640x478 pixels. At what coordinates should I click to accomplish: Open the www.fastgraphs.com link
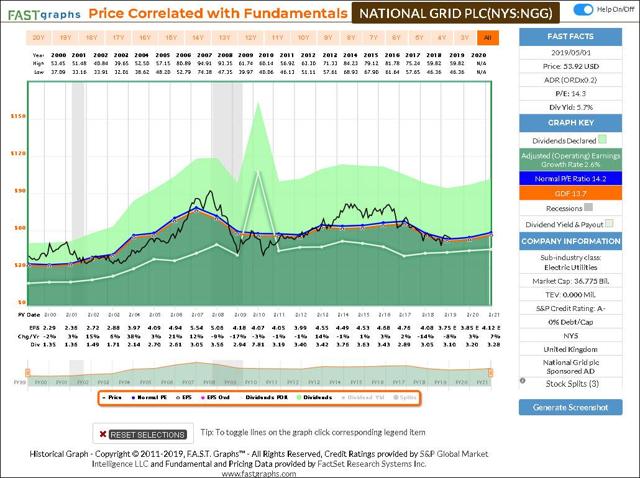[259, 474]
